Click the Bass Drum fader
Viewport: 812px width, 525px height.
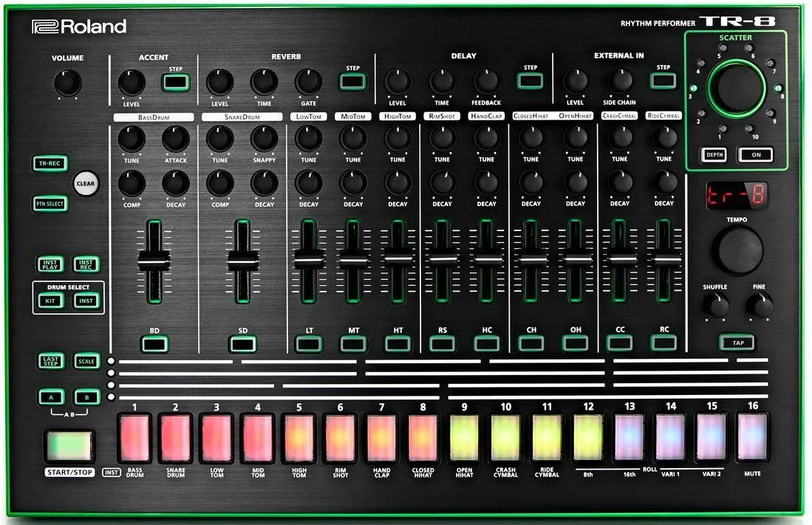click(154, 261)
